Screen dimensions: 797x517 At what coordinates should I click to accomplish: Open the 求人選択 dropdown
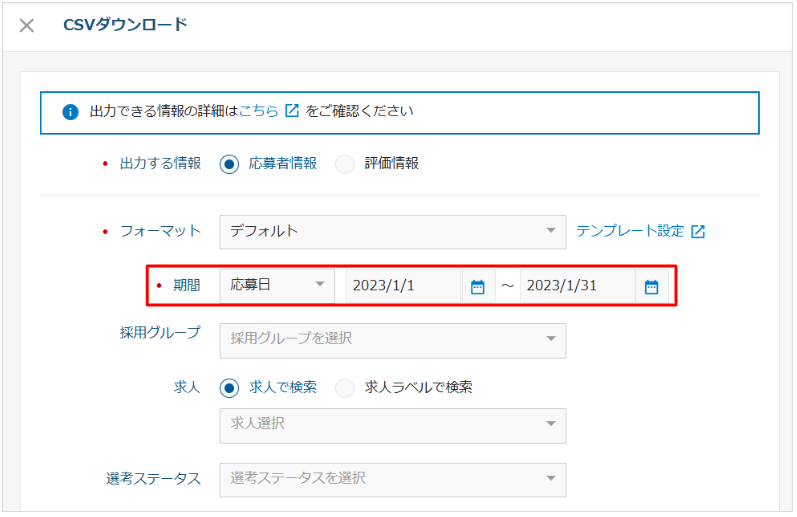pyautogui.click(x=393, y=425)
